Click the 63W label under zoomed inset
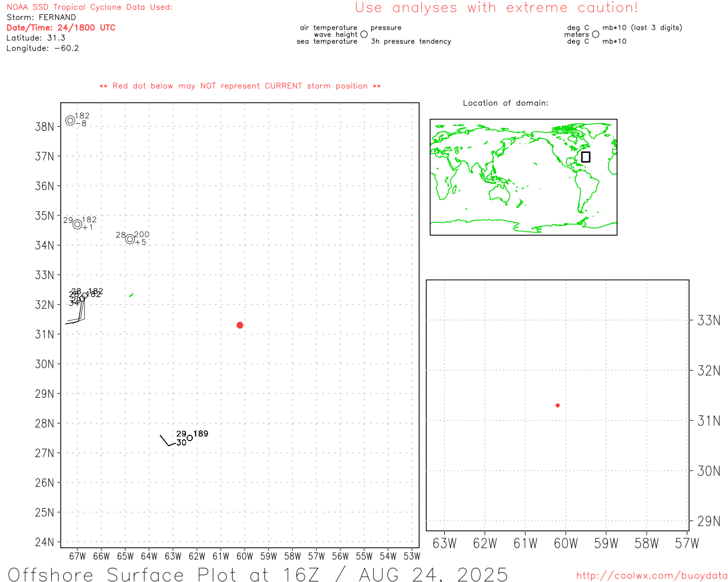The image size is (728, 582). tap(445, 543)
